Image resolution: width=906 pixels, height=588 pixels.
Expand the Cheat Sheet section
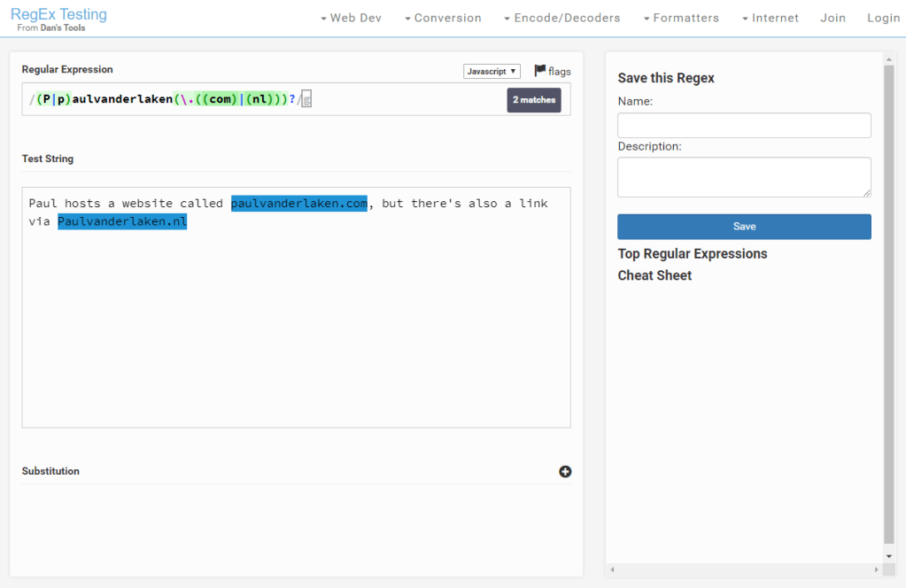[x=654, y=275]
